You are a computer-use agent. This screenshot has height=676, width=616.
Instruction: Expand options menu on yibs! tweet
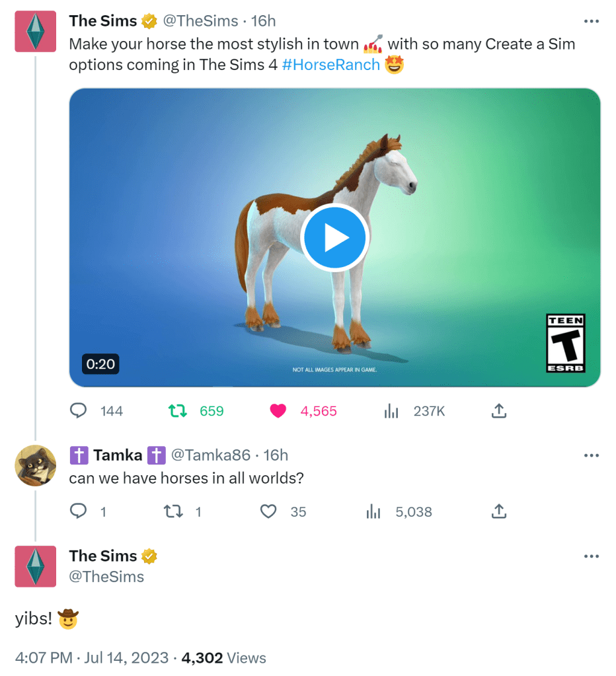point(591,556)
